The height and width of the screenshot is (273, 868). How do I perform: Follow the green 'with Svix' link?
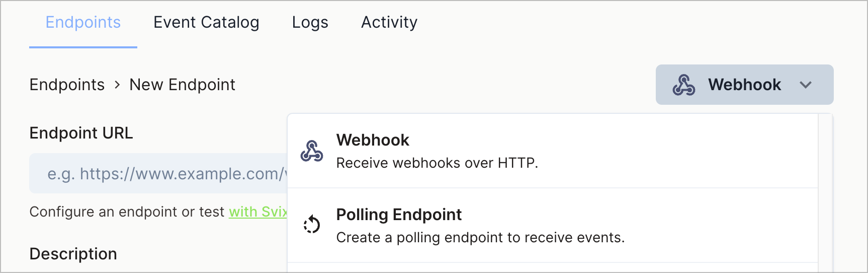258,212
